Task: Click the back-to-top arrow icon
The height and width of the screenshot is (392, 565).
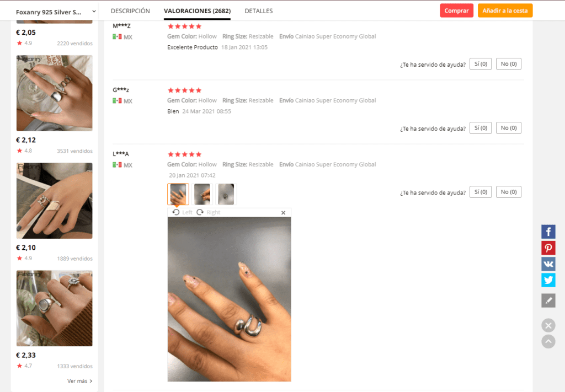Action: pos(548,341)
